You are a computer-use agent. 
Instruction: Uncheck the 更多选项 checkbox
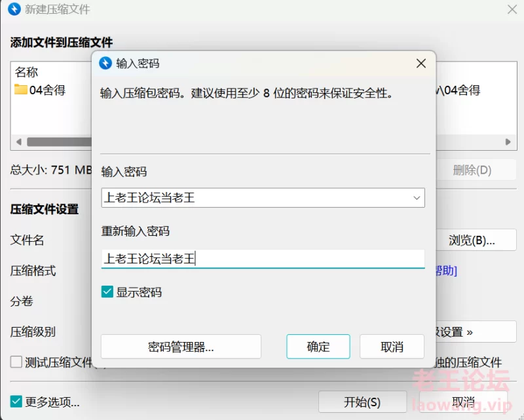(16, 401)
